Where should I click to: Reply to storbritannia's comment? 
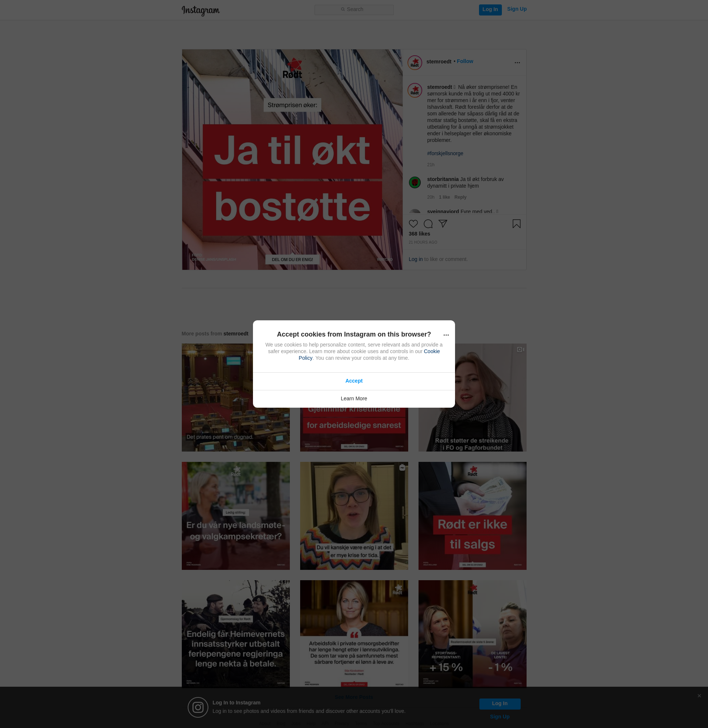coord(460,197)
